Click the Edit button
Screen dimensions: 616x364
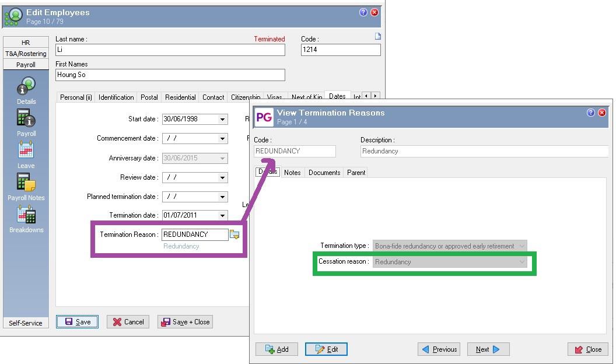pos(326,349)
